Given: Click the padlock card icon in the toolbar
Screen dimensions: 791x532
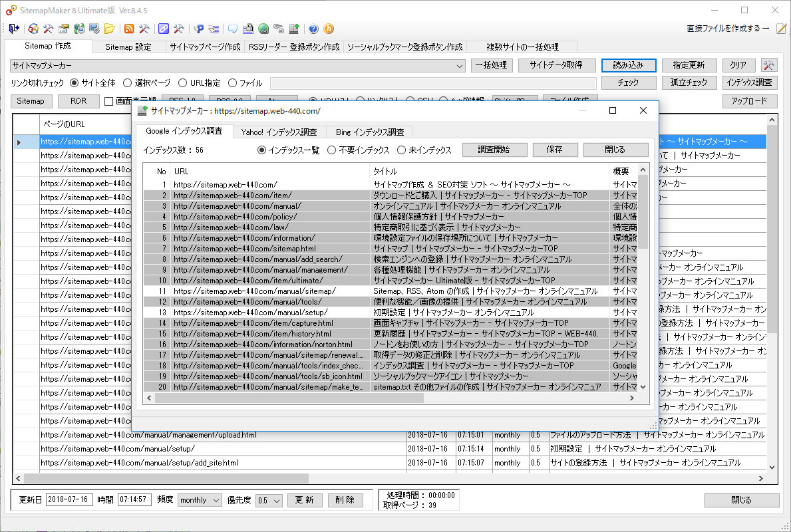Looking at the screenshot, I should (247, 29).
